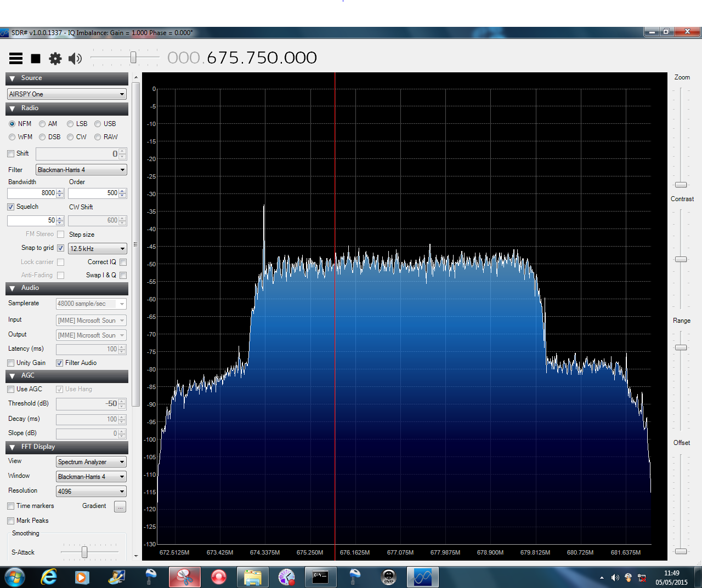
Task: Open the File Explorer folder taskbar icon
Action: (x=252, y=577)
